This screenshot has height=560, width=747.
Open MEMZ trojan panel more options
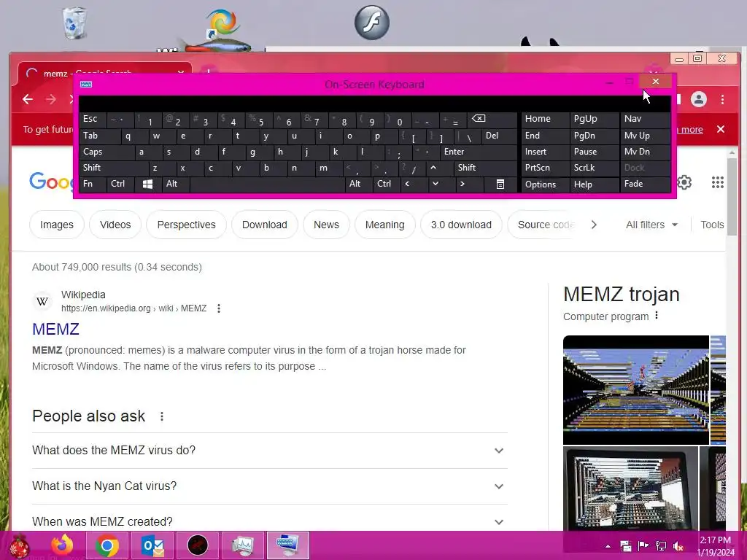click(657, 316)
